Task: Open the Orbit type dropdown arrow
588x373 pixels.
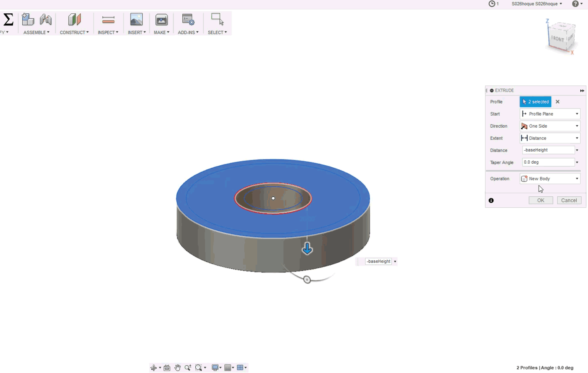Action: [x=160, y=368]
